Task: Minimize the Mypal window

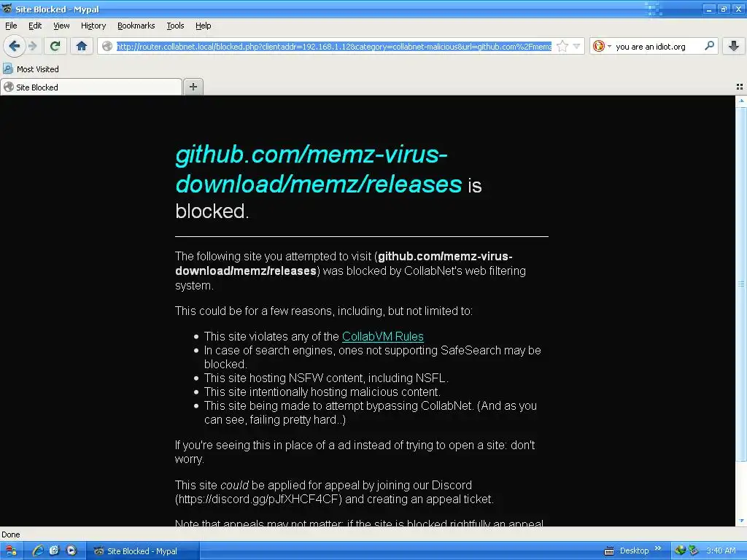Action: [x=709, y=9]
